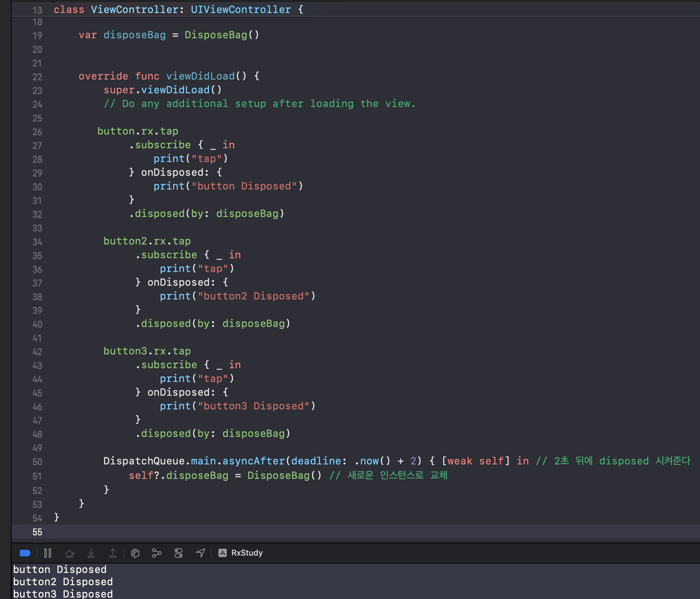700x599 pixels.
Task: Click "button3 Disposed" console output line
Action: coord(63,594)
